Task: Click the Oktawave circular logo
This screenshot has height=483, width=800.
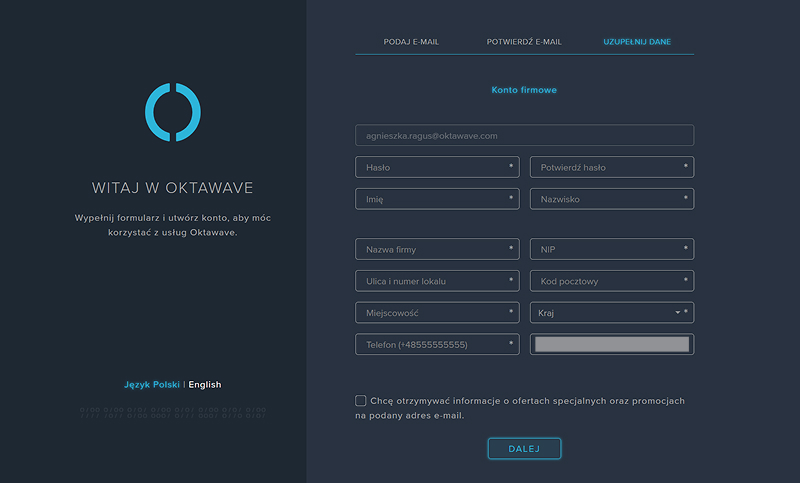Action: click(173, 111)
